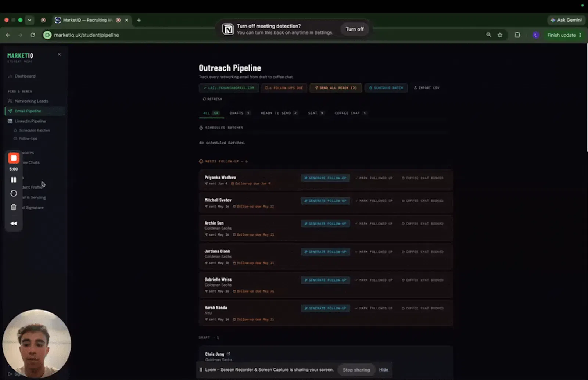
Task: Restart the Loom recording
Action: pyautogui.click(x=14, y=193)
